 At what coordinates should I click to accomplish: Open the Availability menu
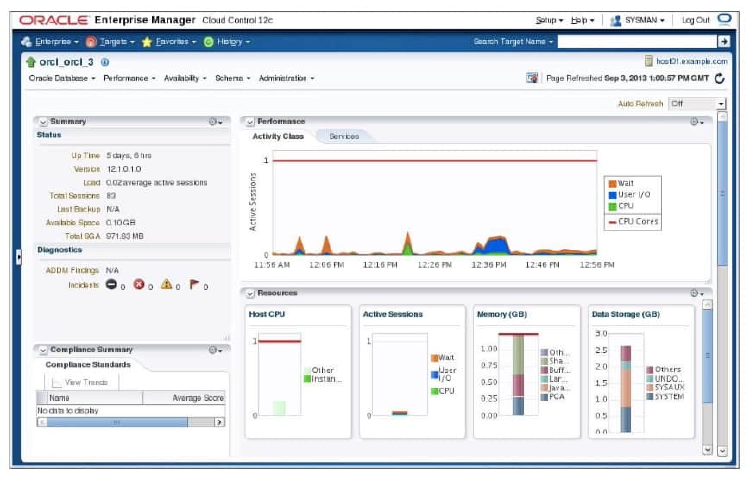(x=185, y=78)
